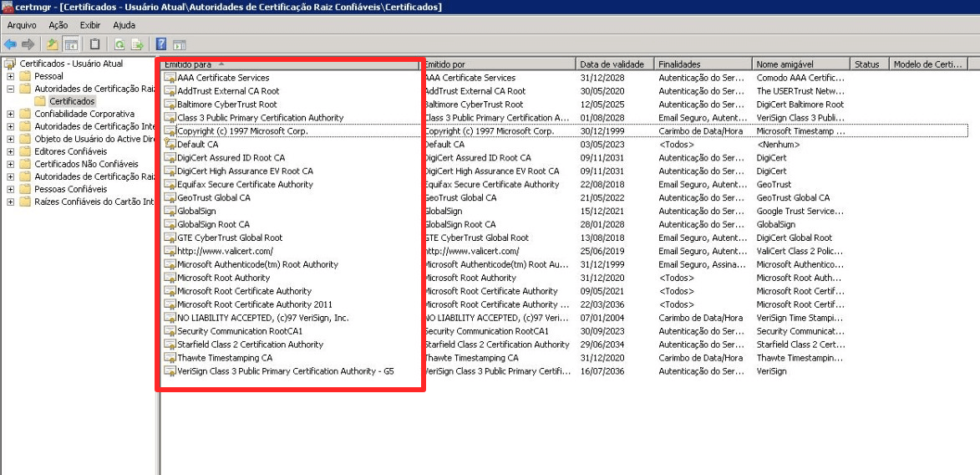Select the AddTrust External CA Root row name

[228, 91]
